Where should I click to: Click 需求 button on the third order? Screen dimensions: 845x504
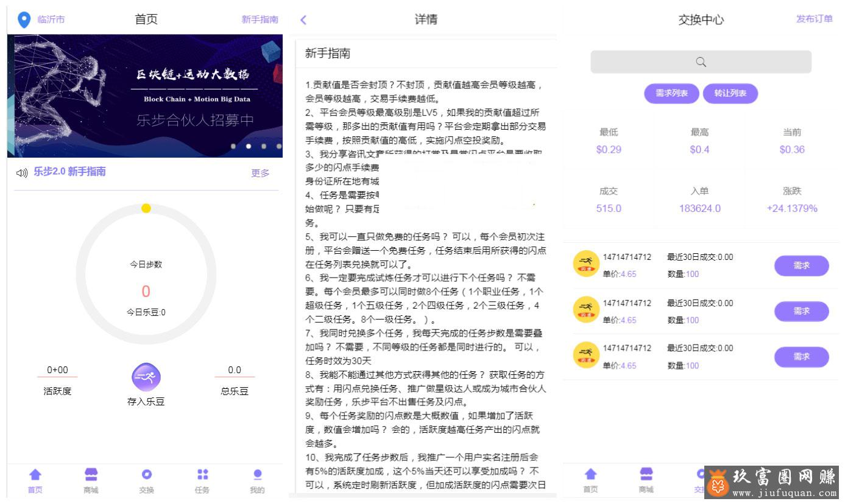[802, 357]
